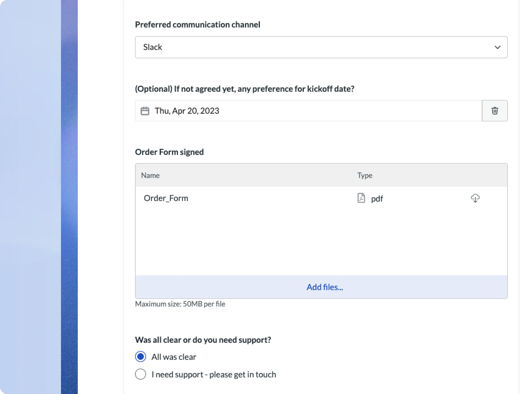Select the Order_Form file name
This screenshot has width=532, height=394.
166,198
